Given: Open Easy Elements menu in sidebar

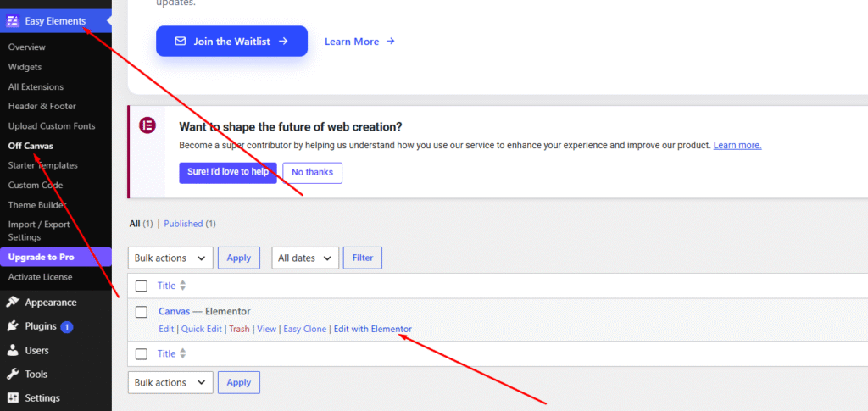Looking at the screenshot, I should pos(55,21).
